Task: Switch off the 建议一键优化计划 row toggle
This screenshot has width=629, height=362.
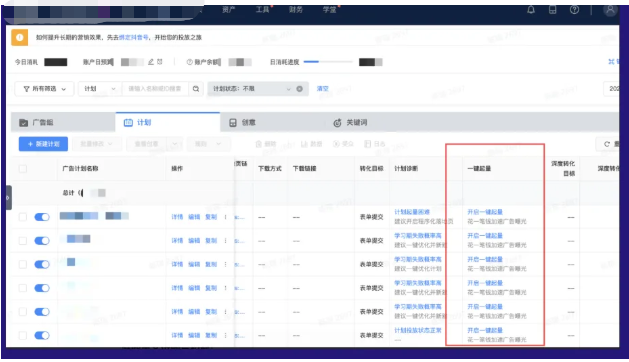Action: pyautogui.click(x=42, y=264)
